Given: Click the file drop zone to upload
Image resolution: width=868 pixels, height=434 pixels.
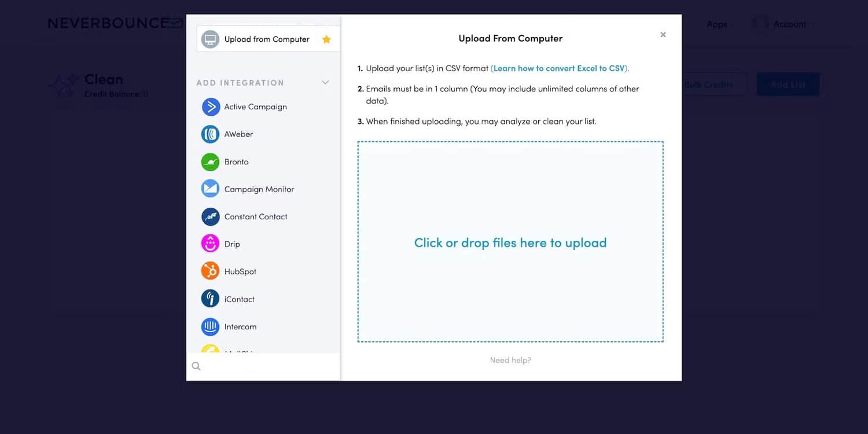Looking at the screenshot, I should coord(510,242).
